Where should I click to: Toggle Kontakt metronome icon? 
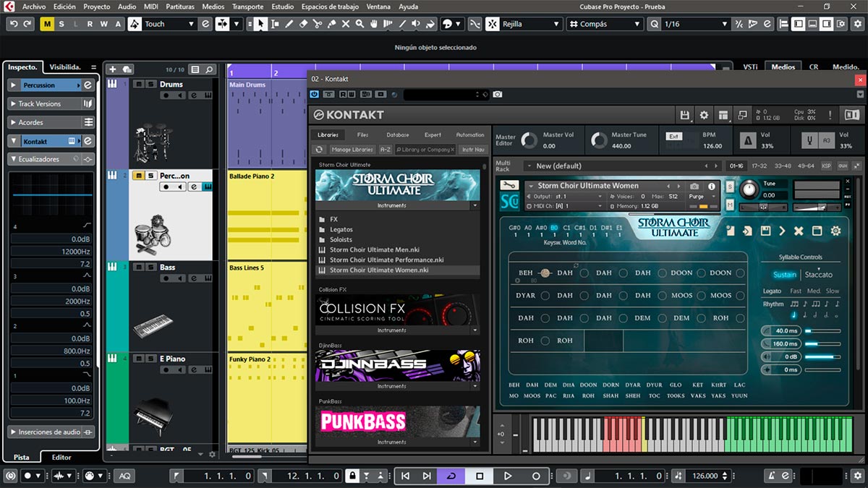pos(746,139)
